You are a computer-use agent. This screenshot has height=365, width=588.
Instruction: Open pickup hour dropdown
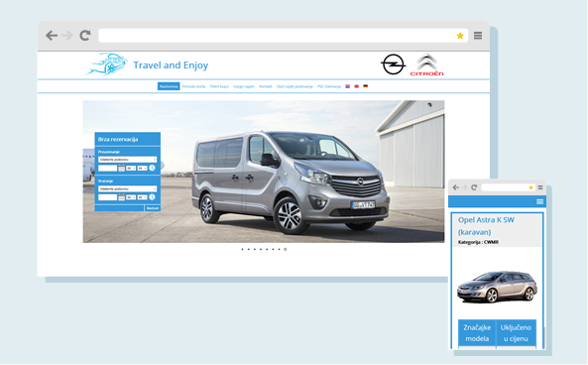tap(131, 168)
